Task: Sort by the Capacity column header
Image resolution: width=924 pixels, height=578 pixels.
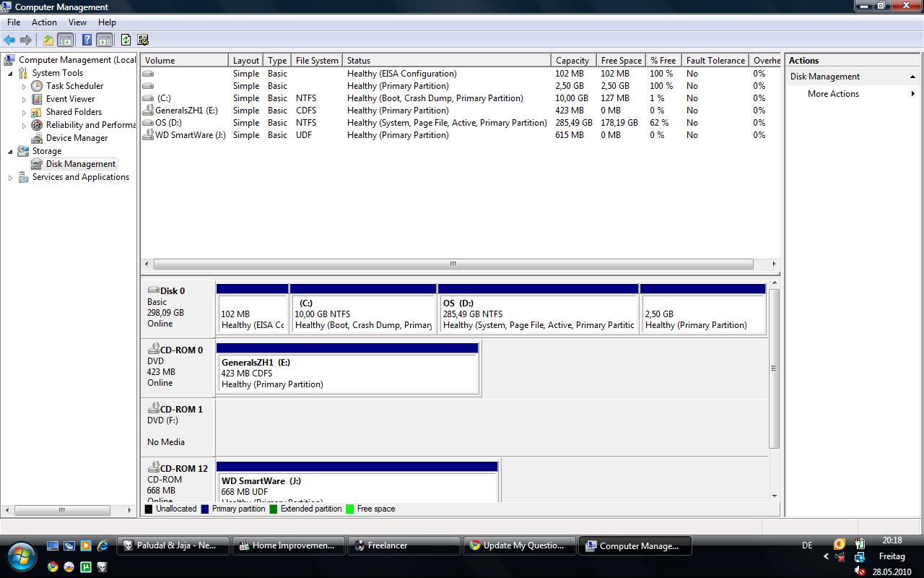Action: (572, 61)
